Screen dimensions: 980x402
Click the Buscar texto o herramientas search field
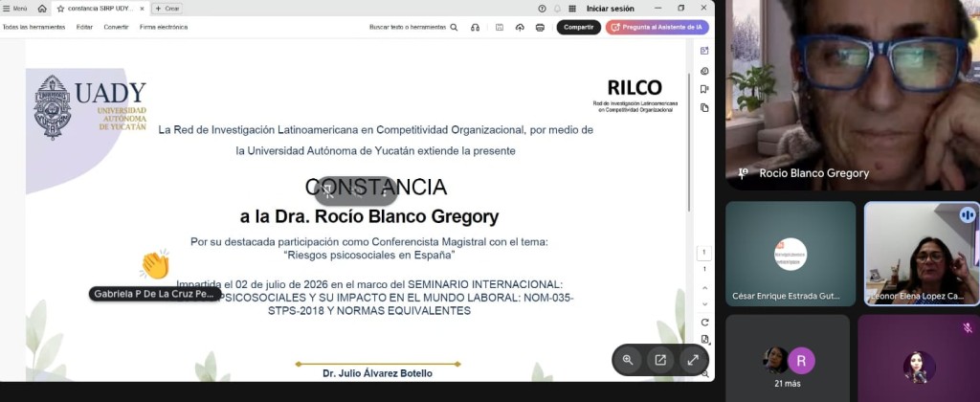[413, 28]
